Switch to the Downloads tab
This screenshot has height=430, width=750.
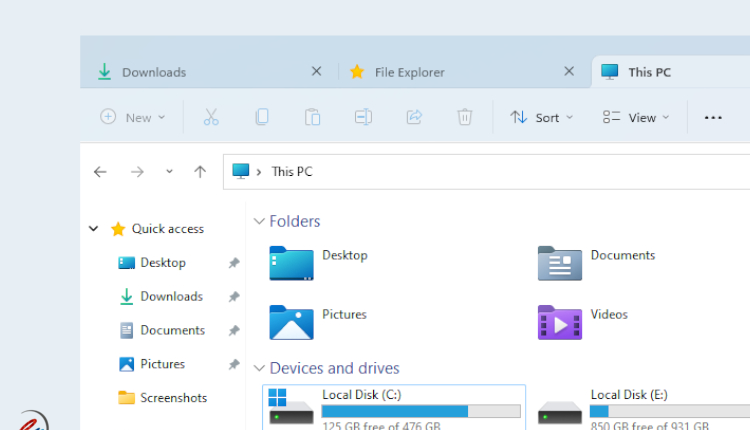click(x=200, y=72)
